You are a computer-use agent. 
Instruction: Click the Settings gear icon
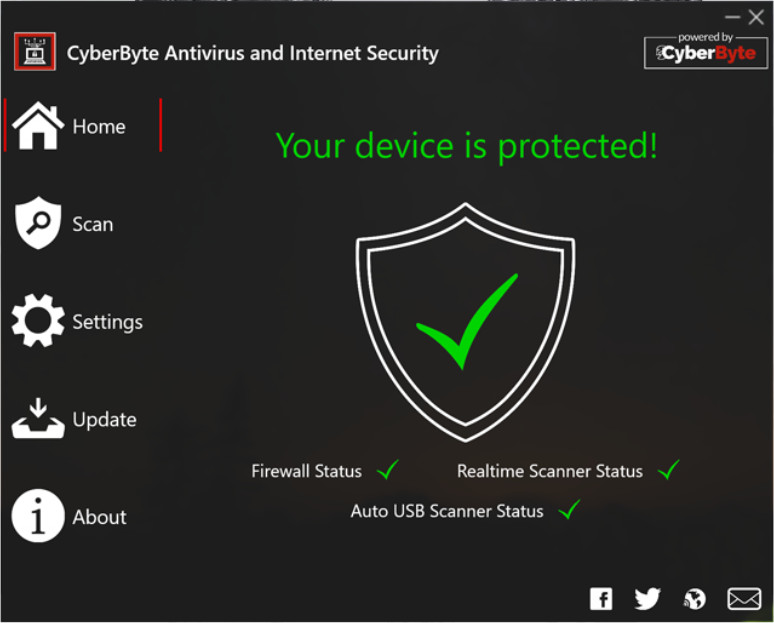click(38, 321)
